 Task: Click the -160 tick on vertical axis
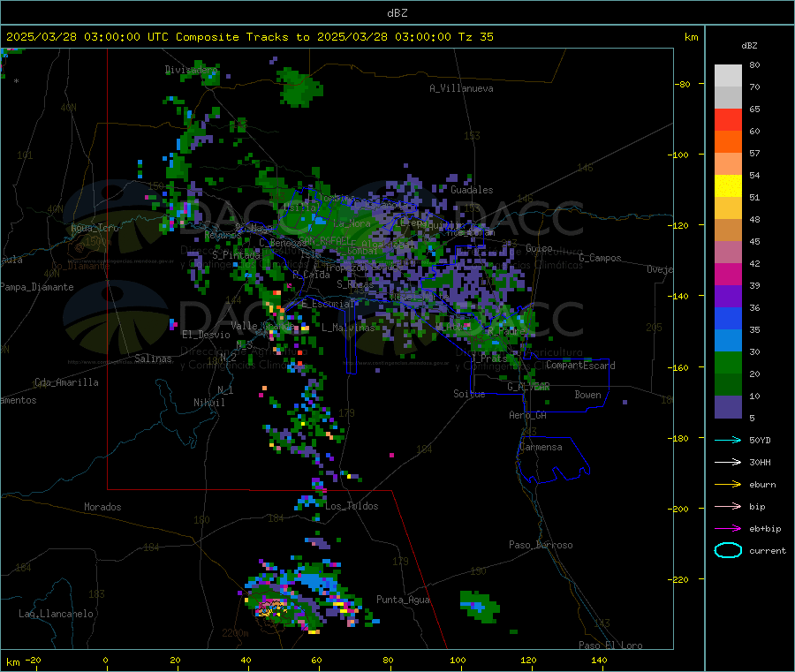point(679,367)
